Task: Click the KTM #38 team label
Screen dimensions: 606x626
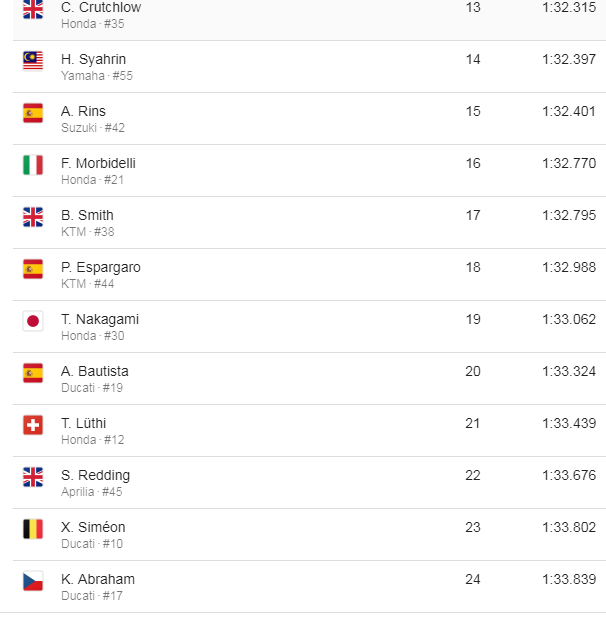Action: (88, 232)
